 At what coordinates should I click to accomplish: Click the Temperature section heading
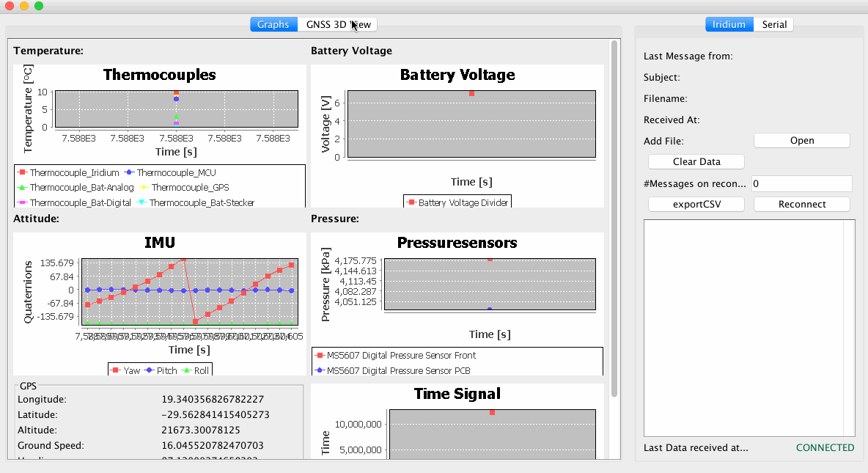(48, 51)
